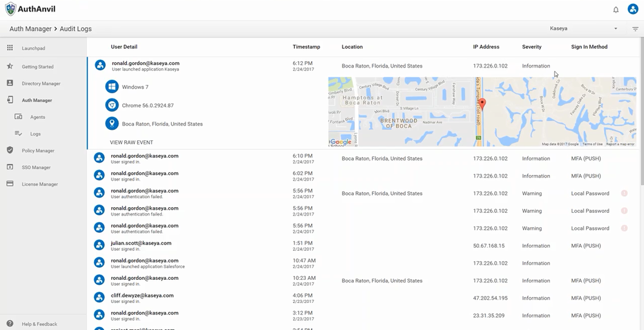Click the IP Address column header
This screenshot has height=330, width=644.
486,47
